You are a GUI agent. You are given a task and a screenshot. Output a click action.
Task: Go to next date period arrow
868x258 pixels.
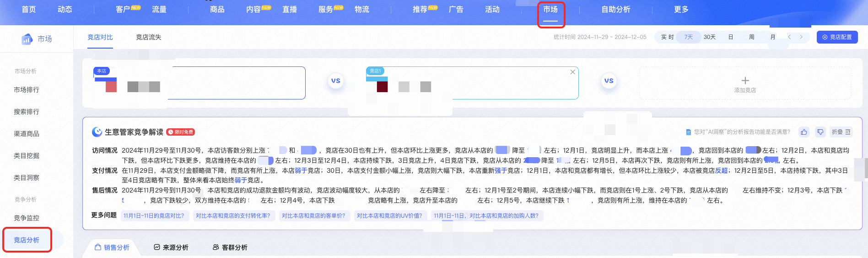tap(801, 37)
